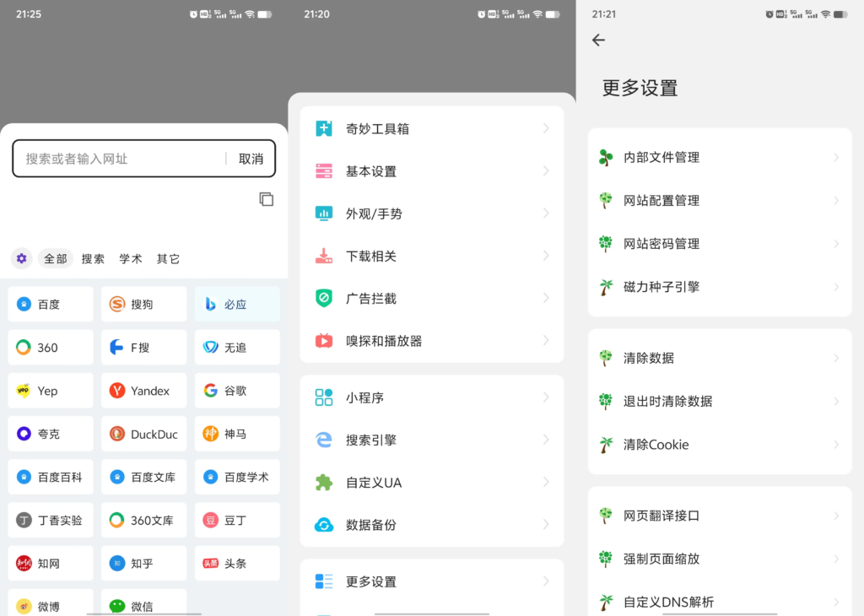Tap the battery icon in middle screen status bar
Image resolution: width=864 pixels, height=616 pixels.
(x=553, y=14)
